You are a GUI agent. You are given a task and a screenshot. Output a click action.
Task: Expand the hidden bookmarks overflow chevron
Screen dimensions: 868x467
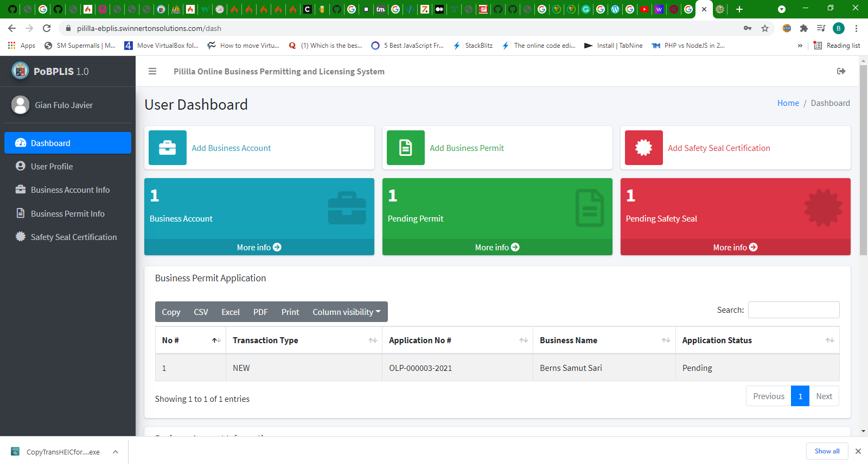(x=800, y=46)
